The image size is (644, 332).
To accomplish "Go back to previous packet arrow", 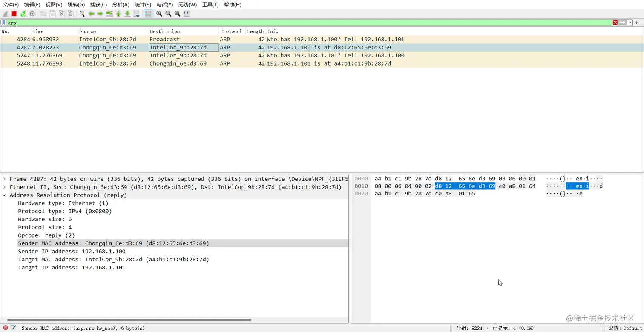I will coord(91,14).
